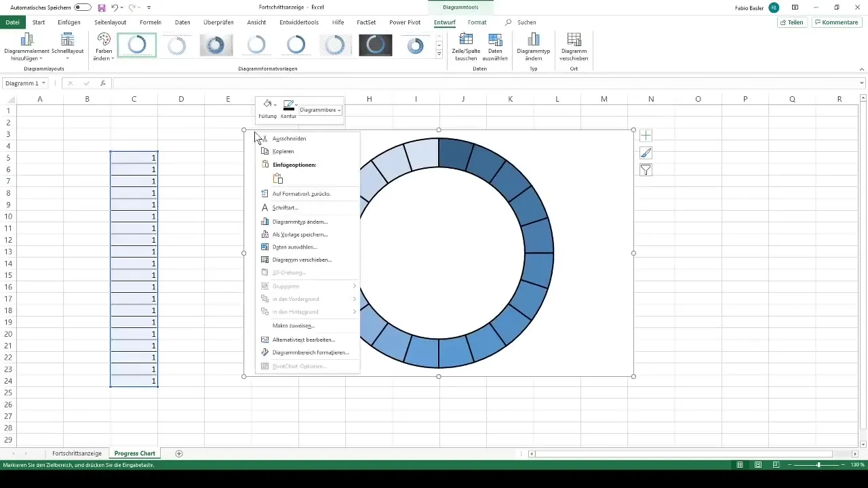
Task: Click the chart elements plus button
Action: tap(646, 136)
